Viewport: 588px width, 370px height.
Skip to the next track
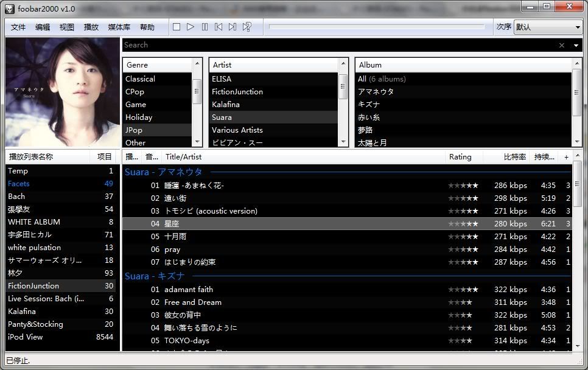point(233,27)
